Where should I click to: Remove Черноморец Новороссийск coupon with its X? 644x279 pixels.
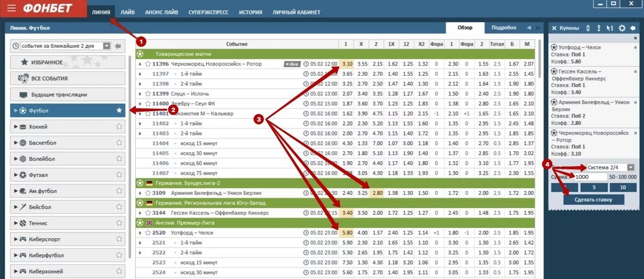coord(635,133)
